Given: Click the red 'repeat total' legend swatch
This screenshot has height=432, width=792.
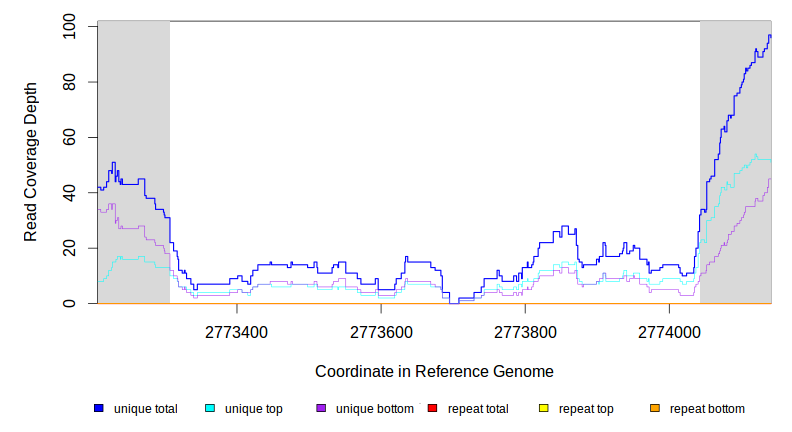Looking at the screenshot, I should [432, 409].
